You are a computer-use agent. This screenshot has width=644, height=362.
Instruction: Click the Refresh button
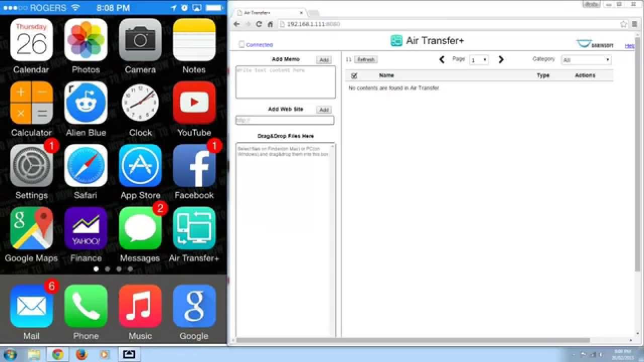tap(366, 59)
